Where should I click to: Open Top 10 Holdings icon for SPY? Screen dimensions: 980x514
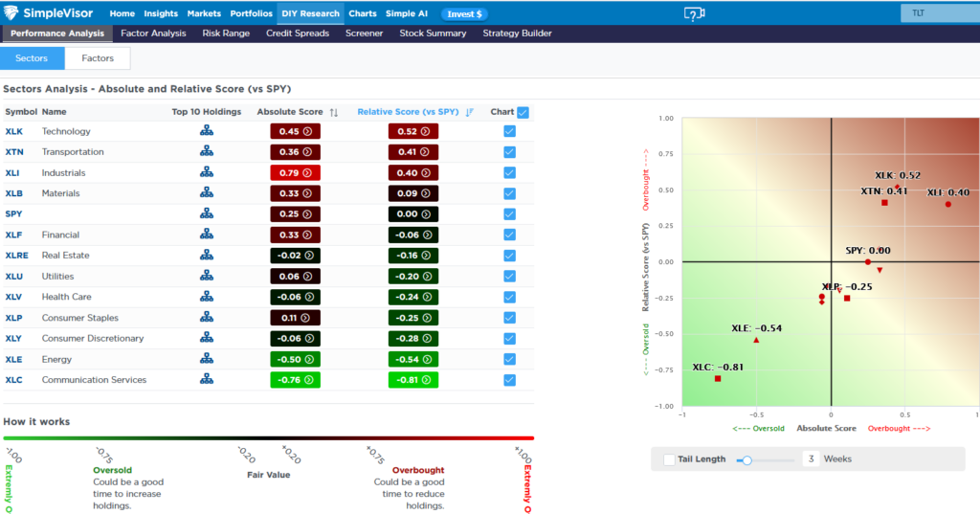207,213
